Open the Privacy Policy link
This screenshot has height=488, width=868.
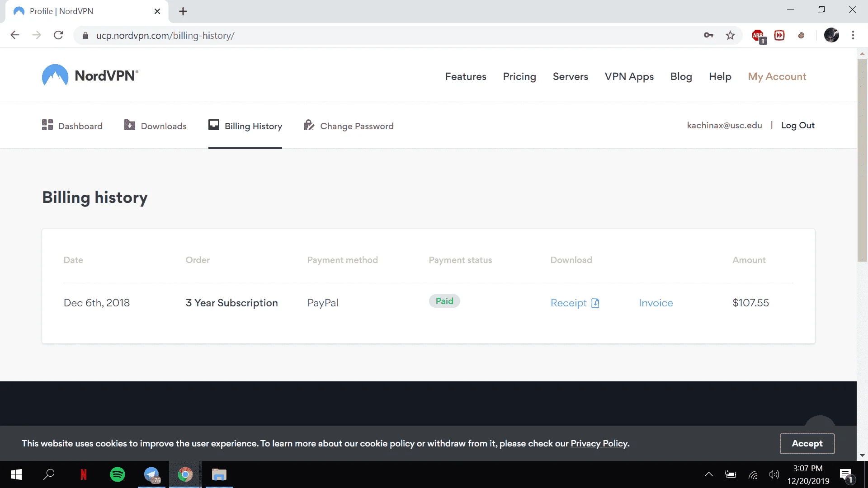pos(599,443)
